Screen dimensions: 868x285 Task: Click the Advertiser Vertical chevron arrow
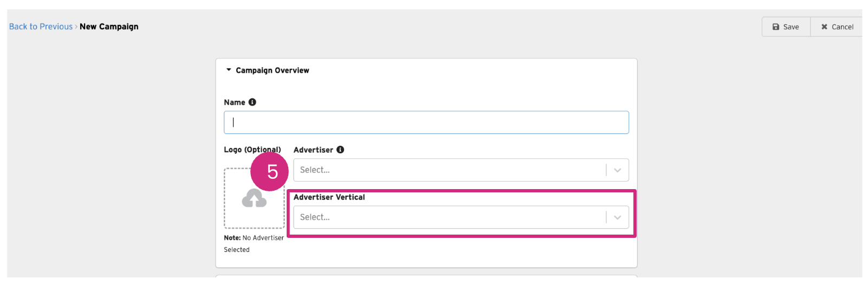point(617,217)
